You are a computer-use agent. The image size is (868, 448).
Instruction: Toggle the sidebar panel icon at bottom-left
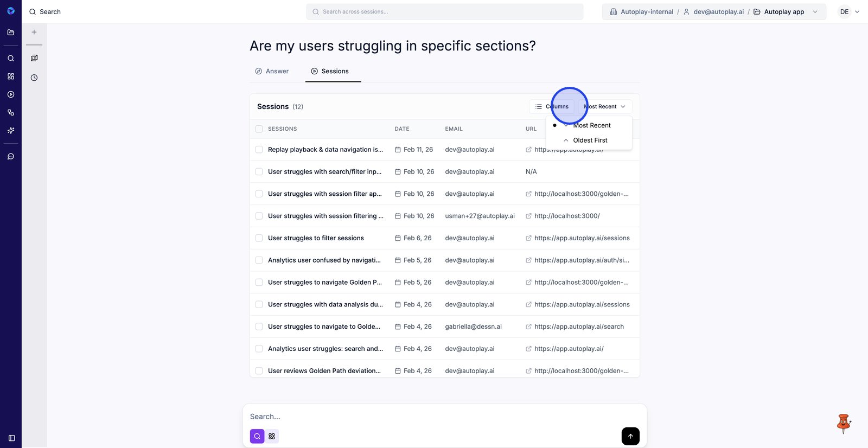coord(11,438)
